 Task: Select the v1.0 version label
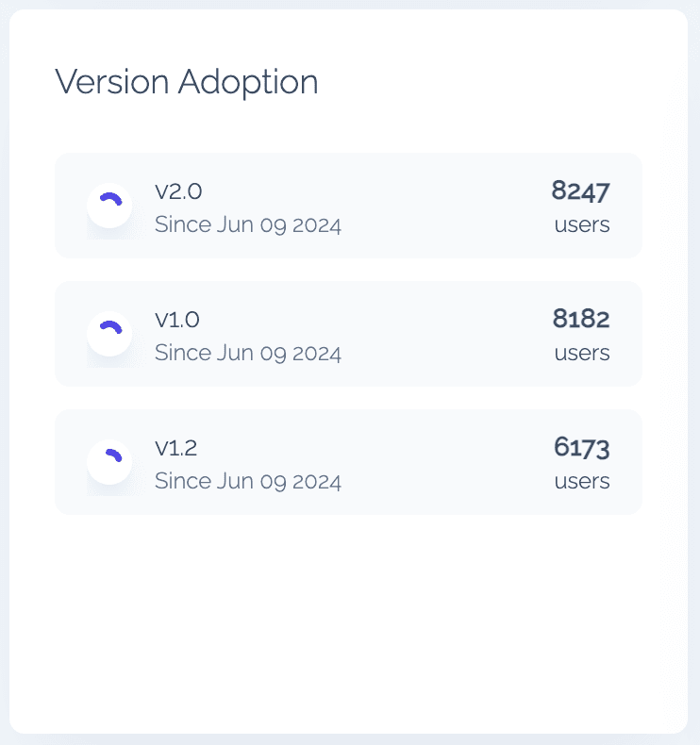(x=177, y=320)
